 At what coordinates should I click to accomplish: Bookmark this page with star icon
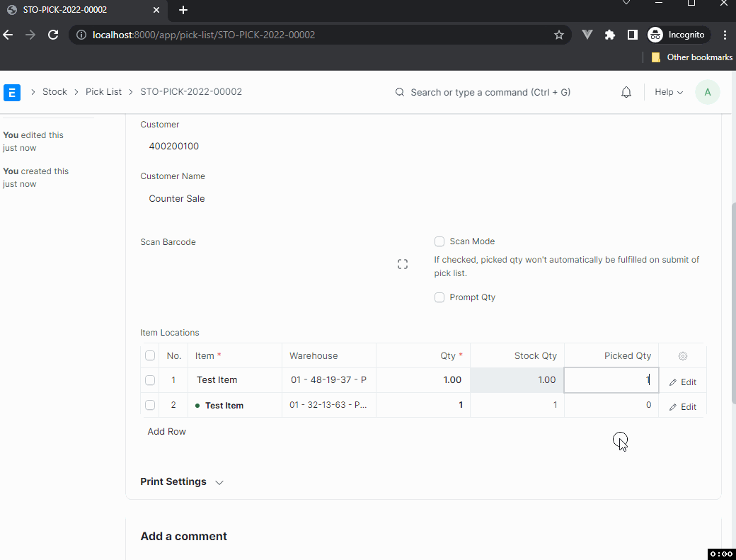[x=558, y=35]
